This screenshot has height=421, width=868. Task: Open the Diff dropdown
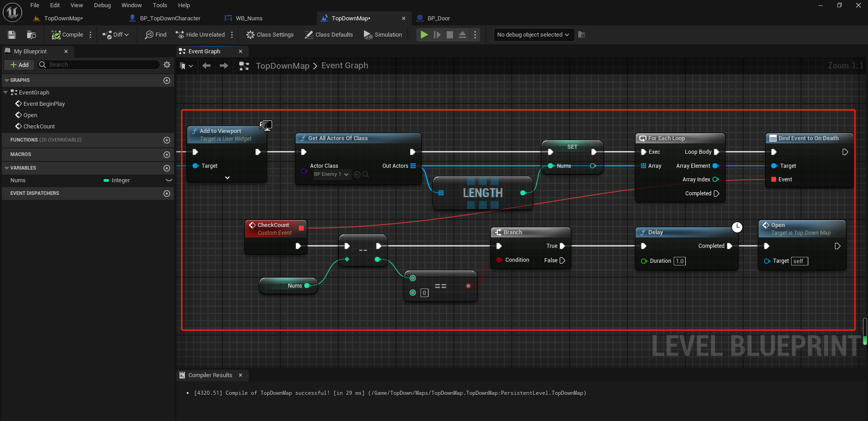click(116, 35)
